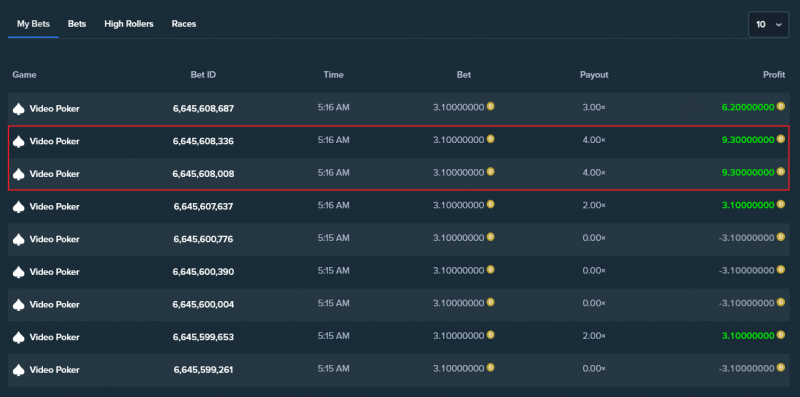Open the Bets tab
The width and height of the screenshot is (800, 397).
[77, 24]
